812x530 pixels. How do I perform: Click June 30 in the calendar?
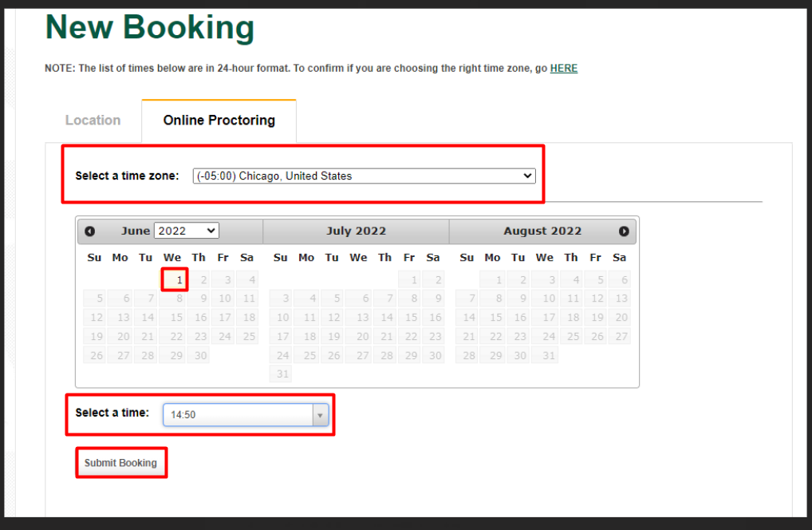pos(199,355)
